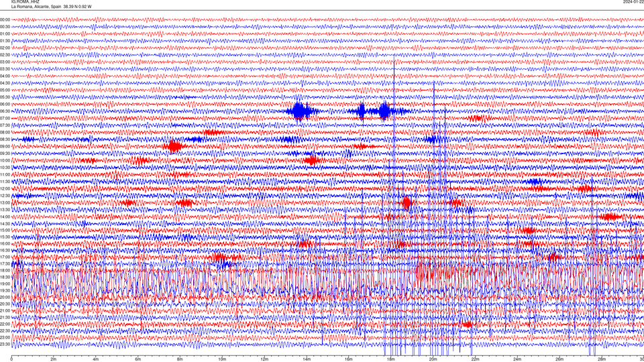Click the La Romana, Alicante, Spain location text

[36, 7]
